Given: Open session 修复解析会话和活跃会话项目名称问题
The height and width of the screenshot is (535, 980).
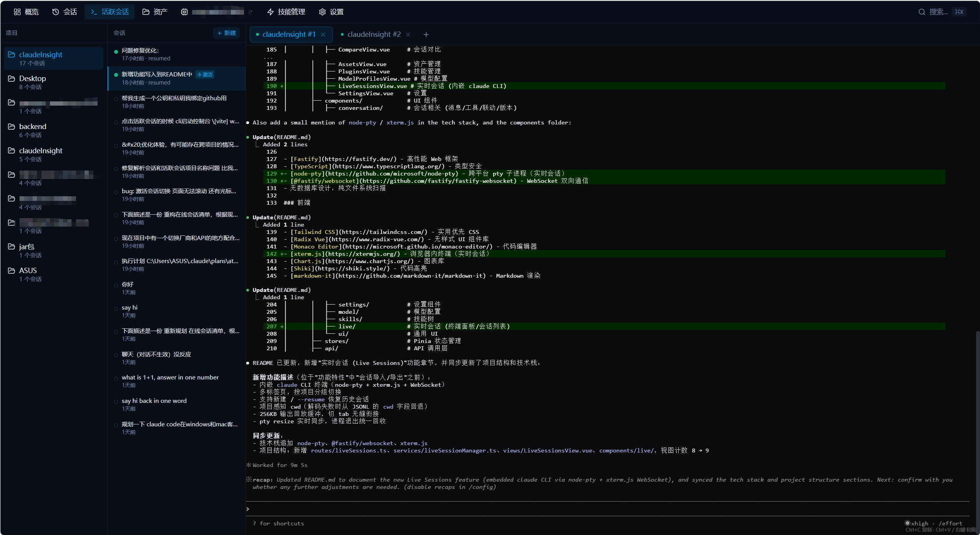Looking at the screenshot, I should [x=177, y=172].
